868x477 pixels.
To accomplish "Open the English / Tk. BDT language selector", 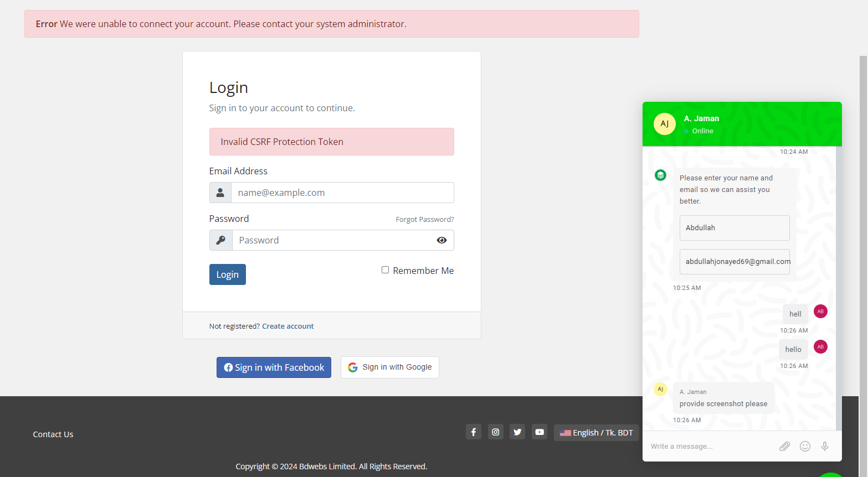I will pos(597,433).
